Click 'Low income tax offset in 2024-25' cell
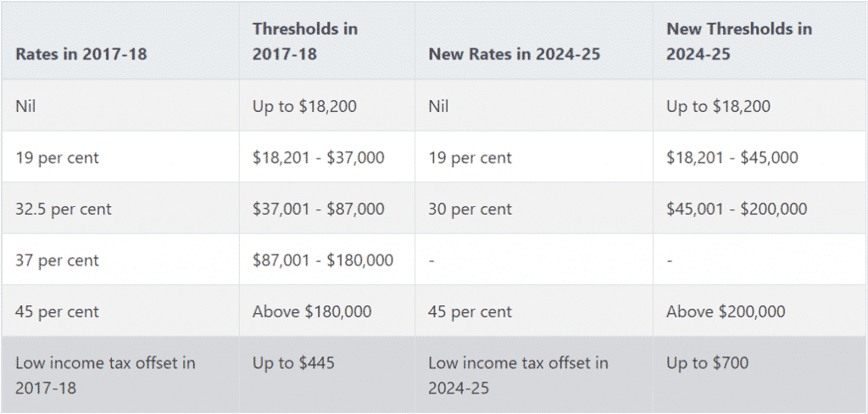Image resolution: width=868 pixels, height=414 pixels. [x=518, y=374]
